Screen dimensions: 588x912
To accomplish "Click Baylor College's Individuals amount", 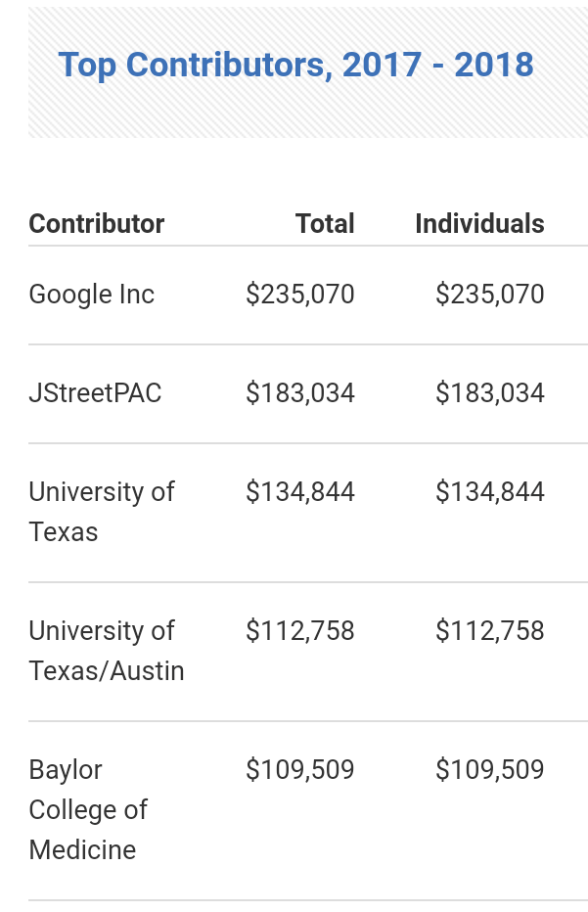I will (x=489, y=770).
